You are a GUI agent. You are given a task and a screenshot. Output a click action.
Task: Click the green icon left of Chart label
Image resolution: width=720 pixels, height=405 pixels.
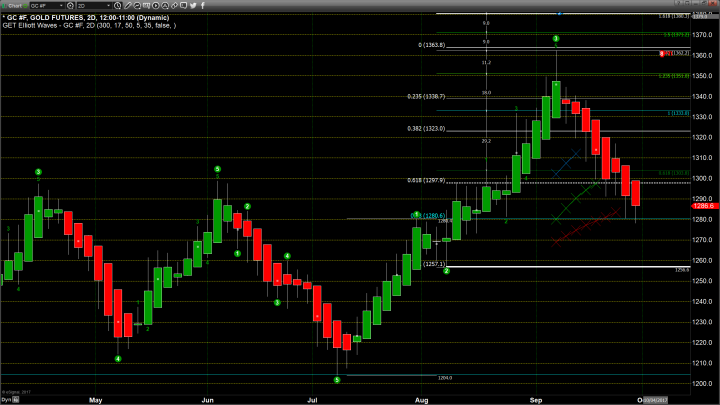pos(4,5)
